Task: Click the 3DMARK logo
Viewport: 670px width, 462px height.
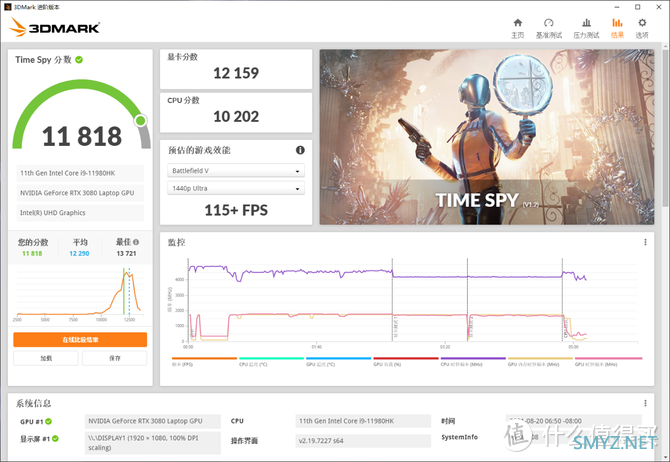Action: [54, 27]
